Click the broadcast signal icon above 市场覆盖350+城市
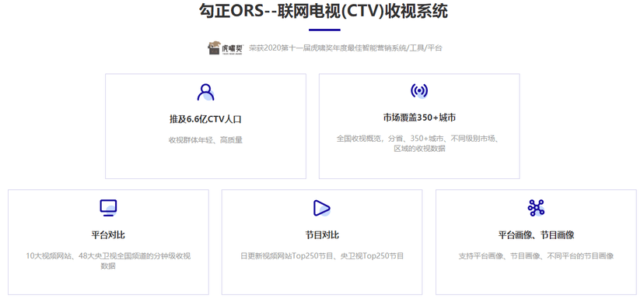Image resolution: width=644 pixels, height=299 pixels. tap(419, 90)
